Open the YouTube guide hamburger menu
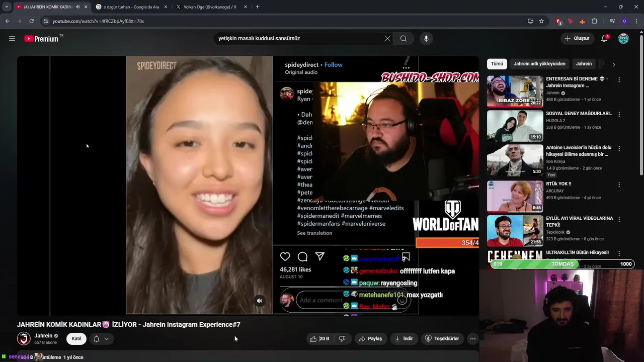Viewport: 644px width, 362px height. tap(12, 39)
